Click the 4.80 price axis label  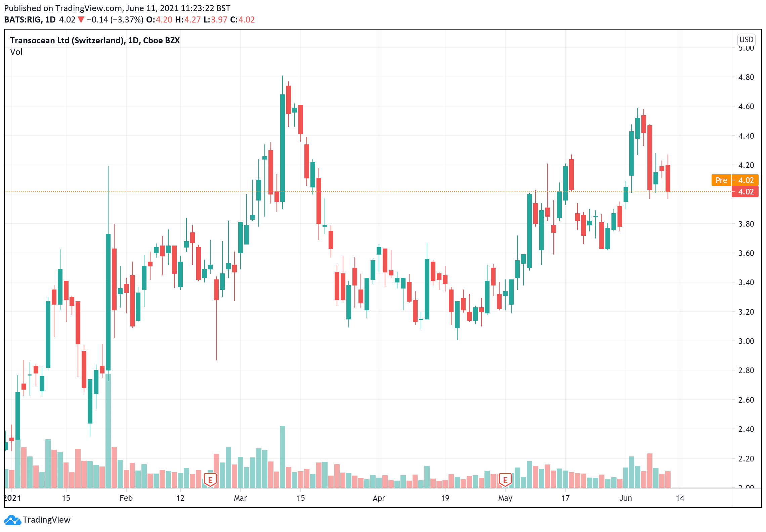(x=746, y=77)
